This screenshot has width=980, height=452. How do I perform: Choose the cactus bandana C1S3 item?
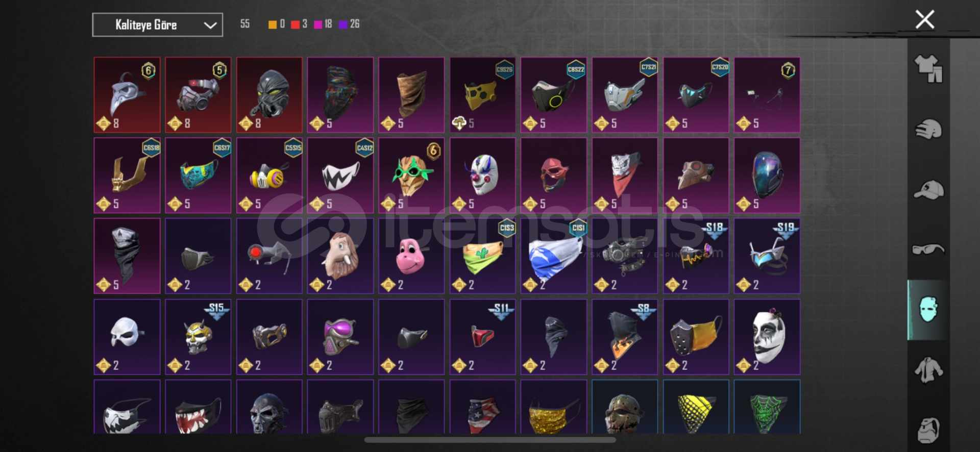coord(482,256)
